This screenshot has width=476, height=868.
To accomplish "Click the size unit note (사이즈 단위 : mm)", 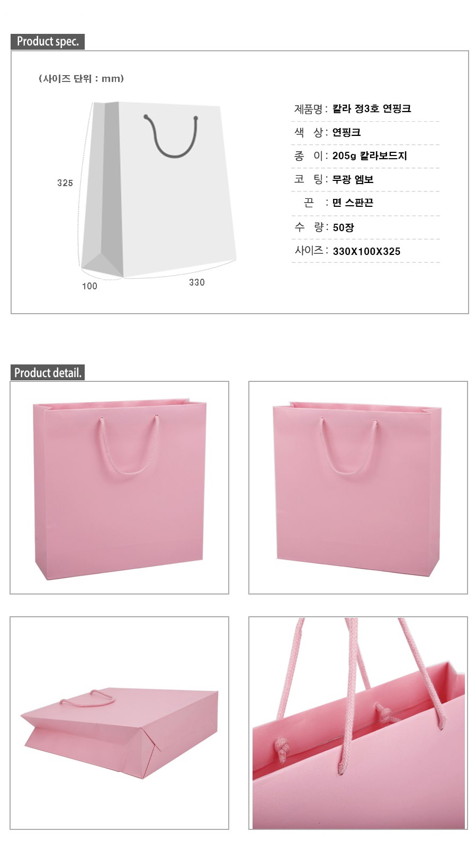I will [81, 78].
